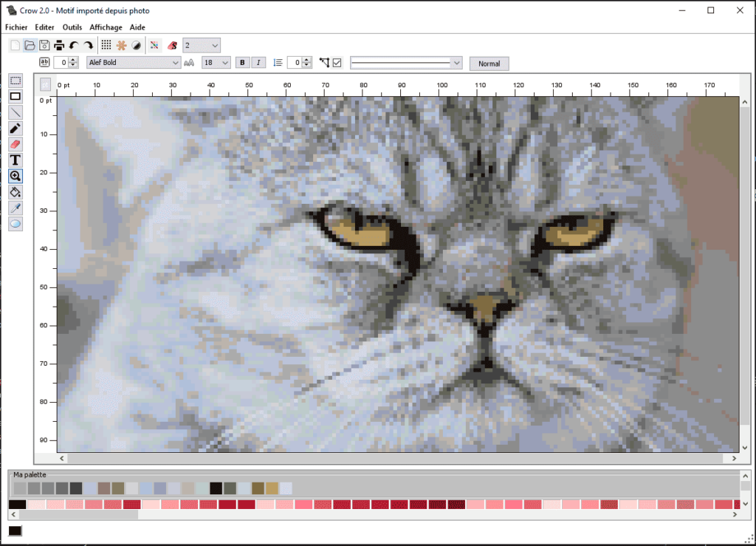
Task: Toggle the grid display icon
Action: [106, 46]
